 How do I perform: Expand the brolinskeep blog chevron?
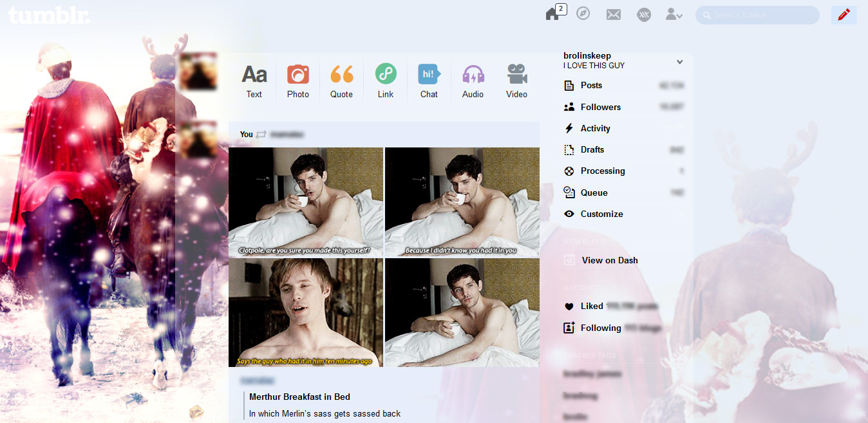(679, 62)
